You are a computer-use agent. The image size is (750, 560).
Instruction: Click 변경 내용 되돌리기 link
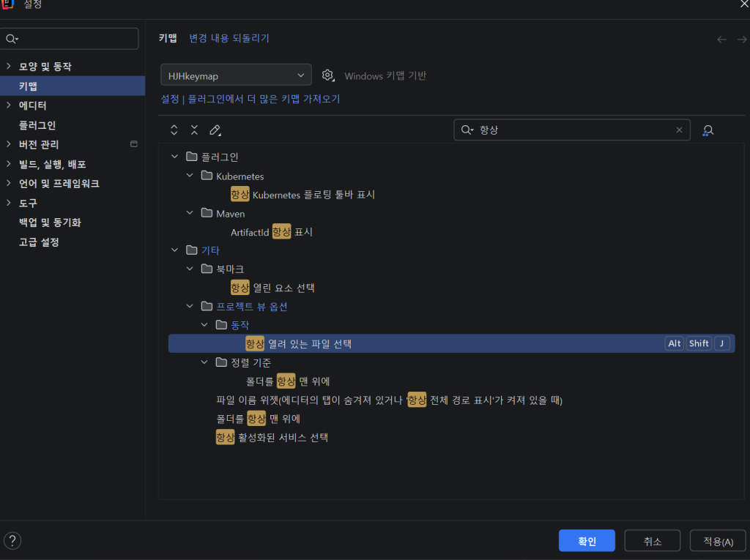229,38
